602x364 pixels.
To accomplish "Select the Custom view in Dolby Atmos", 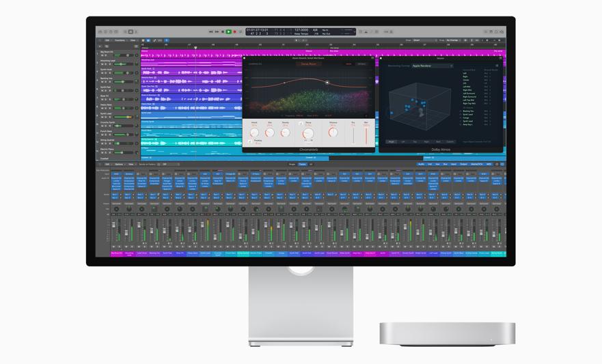I will (x=450, y=141).
